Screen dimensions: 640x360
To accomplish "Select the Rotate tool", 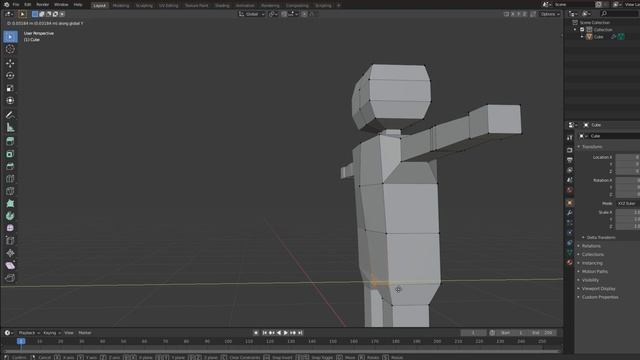I will [x=10, y=76].
